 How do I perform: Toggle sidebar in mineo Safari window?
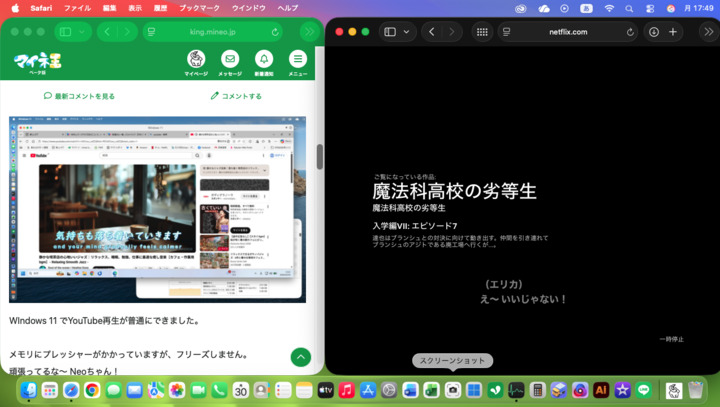click(66, 32)
